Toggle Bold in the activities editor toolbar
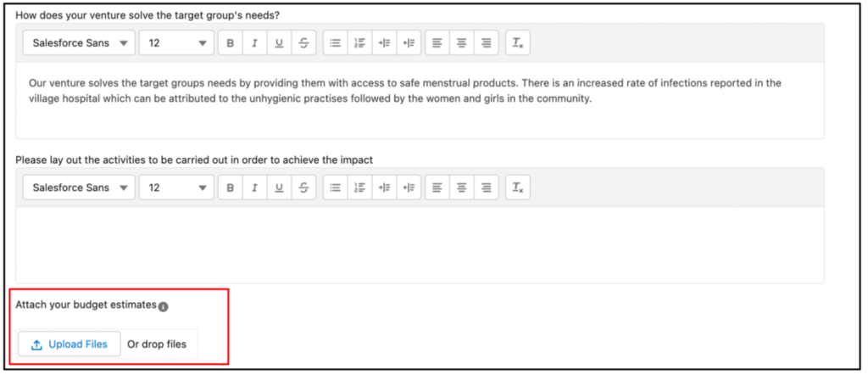 (231, 187)
